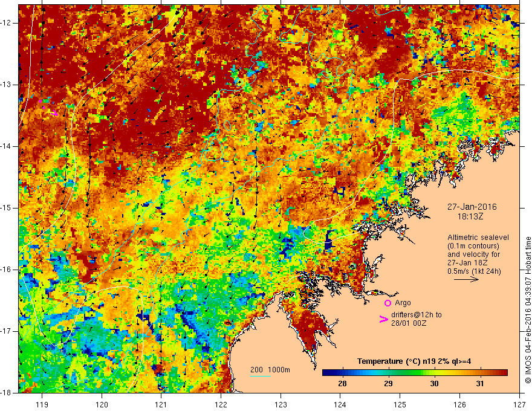Click the 'Altimetric sealevel' text

tap(478, 238)
